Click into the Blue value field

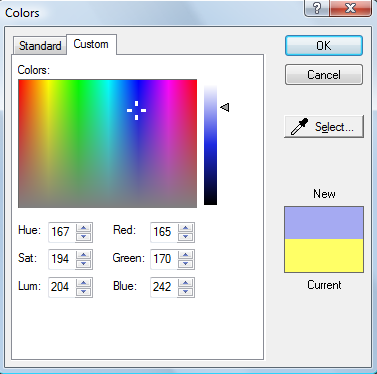coord(164,287)
